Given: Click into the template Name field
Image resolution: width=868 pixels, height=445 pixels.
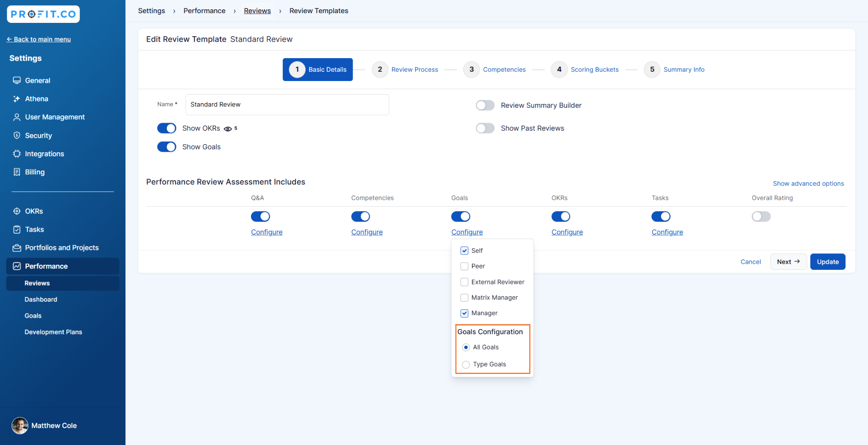Looking at the screenshot, I should [287, 105].
